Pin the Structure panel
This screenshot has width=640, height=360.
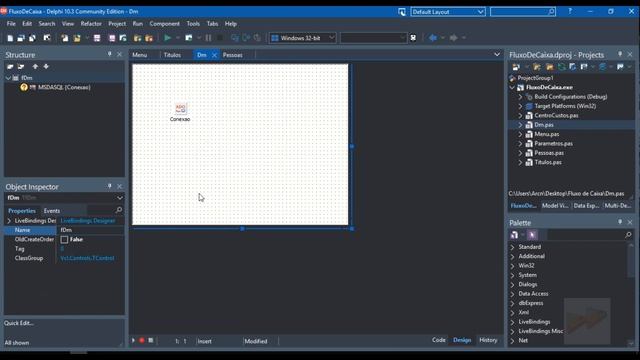[x=109, y=54]
